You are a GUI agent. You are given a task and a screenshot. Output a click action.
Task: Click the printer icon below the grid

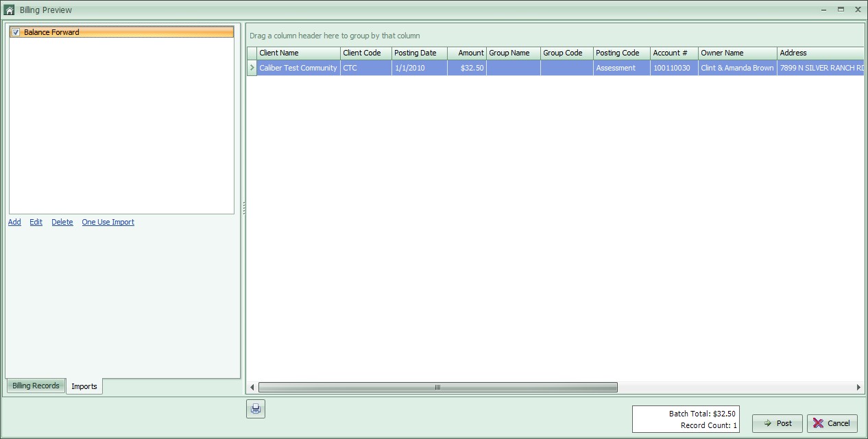pos(255,409)
